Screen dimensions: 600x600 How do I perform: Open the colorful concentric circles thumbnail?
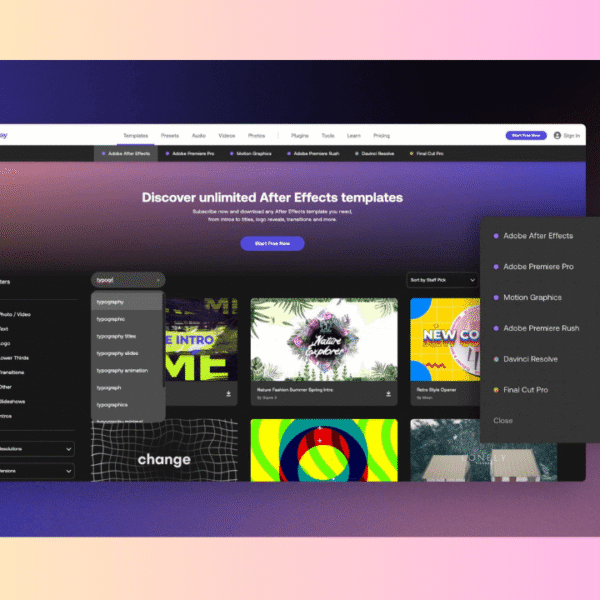(x=324, y=450)
